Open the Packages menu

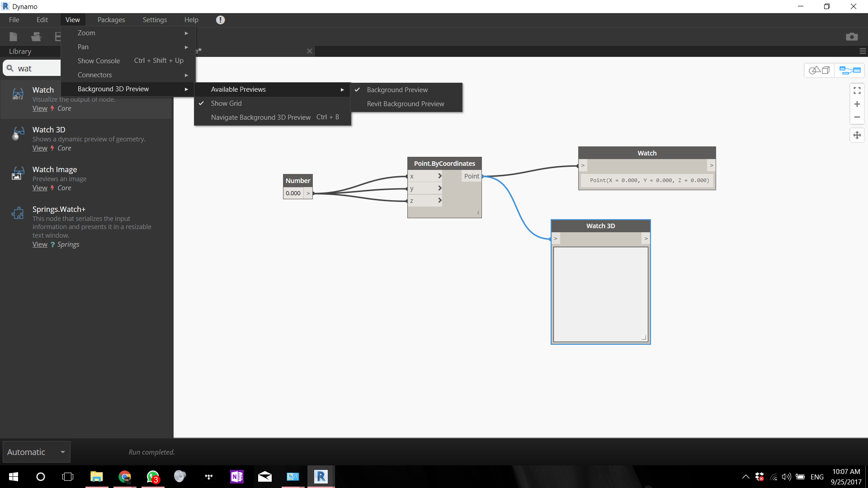click(x=111, y=20)
